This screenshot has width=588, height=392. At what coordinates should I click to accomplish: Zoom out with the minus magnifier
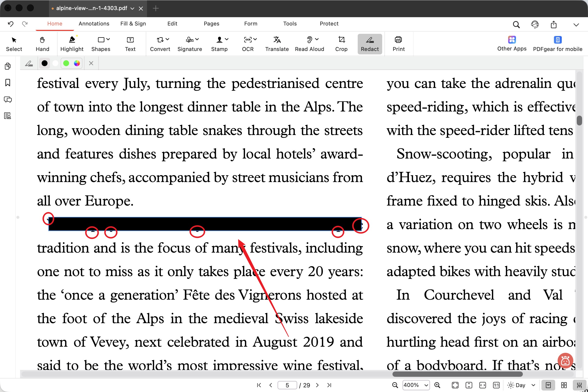click(395, 385)
